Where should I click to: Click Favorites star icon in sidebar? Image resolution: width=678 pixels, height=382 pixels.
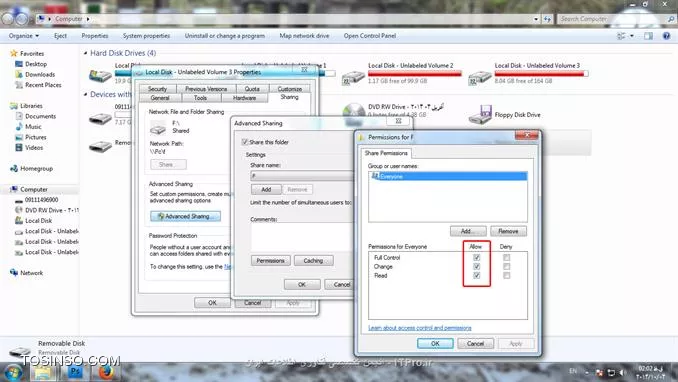(x=14, y=53)
